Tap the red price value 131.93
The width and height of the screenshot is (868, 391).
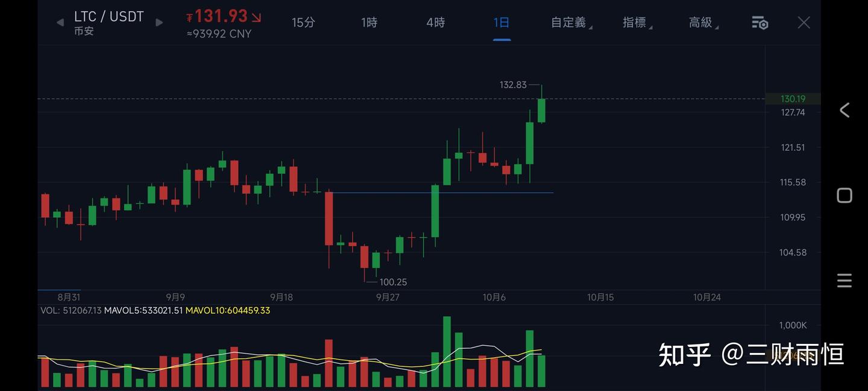[x=222, y=16]
